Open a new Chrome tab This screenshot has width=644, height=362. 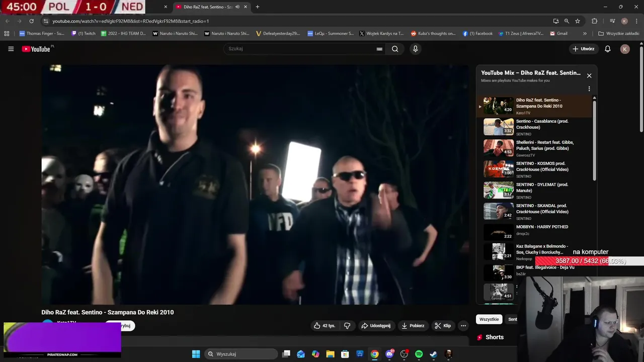(257, 7)
